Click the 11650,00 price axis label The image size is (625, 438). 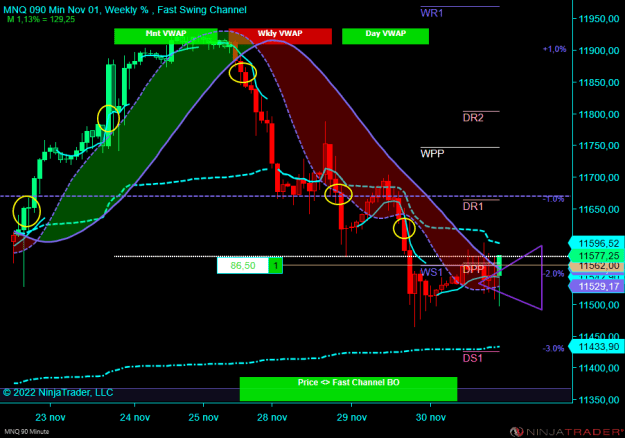click(x=599, y=209)
